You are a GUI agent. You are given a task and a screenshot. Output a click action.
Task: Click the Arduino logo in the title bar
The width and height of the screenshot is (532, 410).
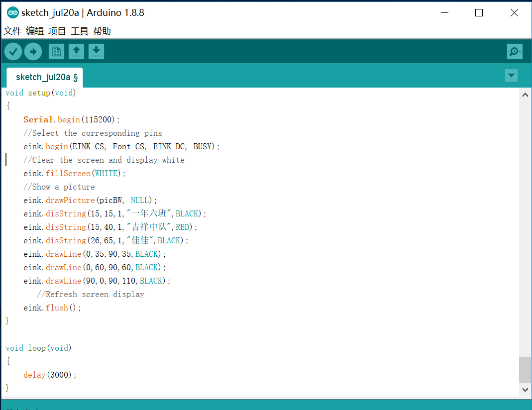[x=13, y=13]
